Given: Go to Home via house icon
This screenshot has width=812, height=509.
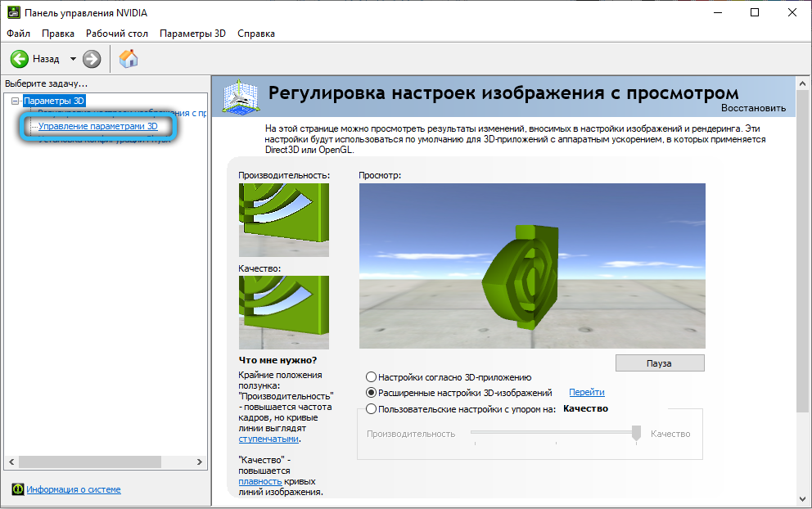Looking at the screenshot, I should tap(129, 59).
